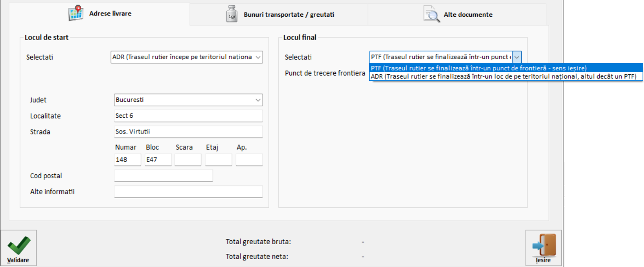Click the Cod postal input field

tap(164, 176)
